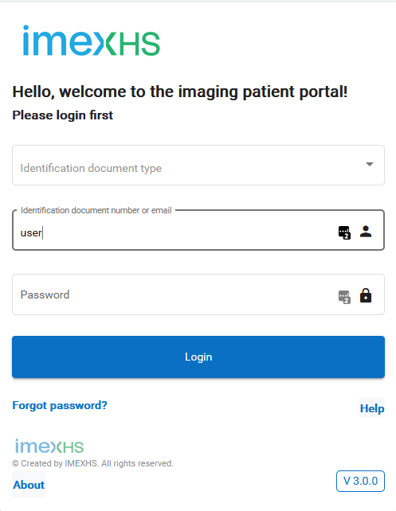Open the Forgot password? link
This screenshot has width=396, height=511.
click(60, 405)
